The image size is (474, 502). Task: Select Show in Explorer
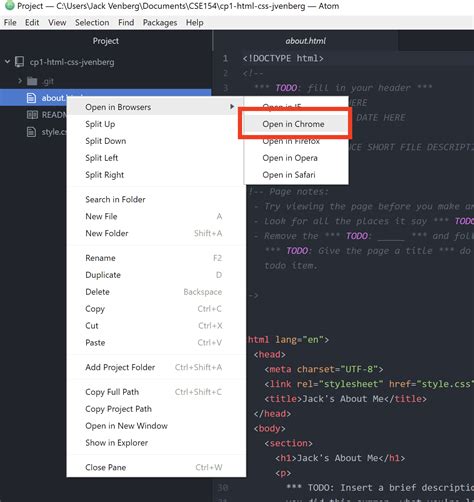156,443
